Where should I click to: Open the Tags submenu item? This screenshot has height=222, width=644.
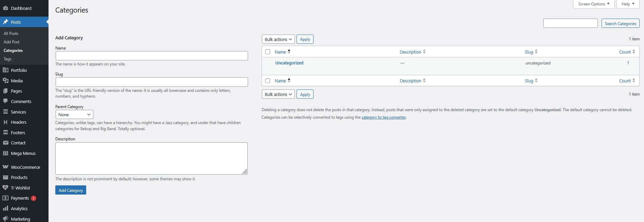coord(7,59)
